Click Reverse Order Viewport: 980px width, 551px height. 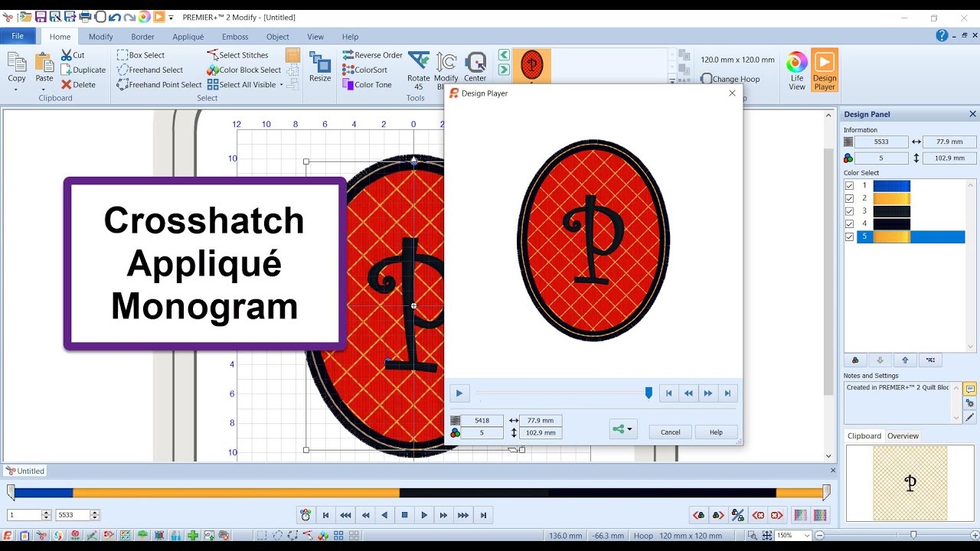[x=372, y=55]
